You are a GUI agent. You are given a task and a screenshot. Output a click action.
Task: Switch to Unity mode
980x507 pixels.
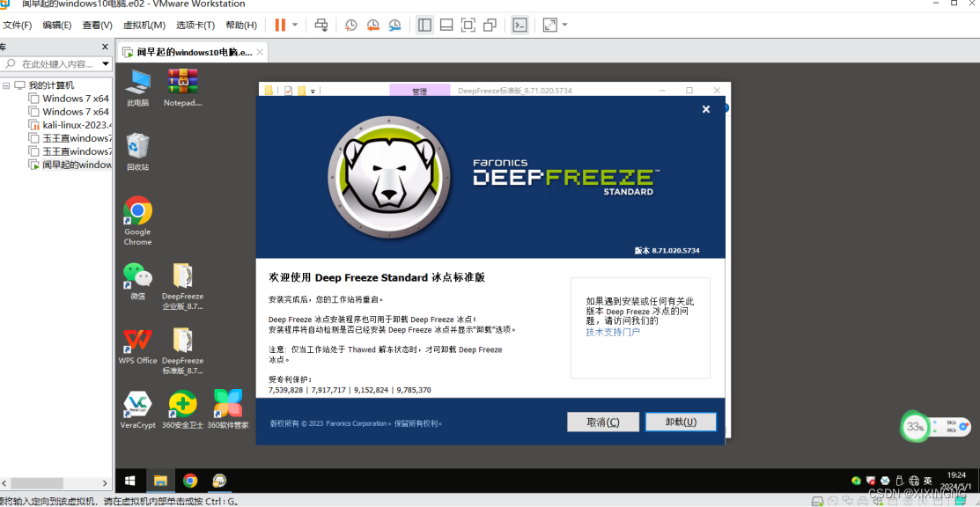pyautogui.click(x=490, y=25)
